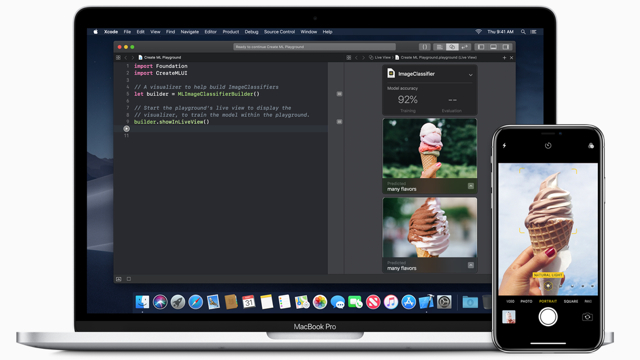Toggle the Navigator panel visibility
The image size is (640, 360).
click(x=481, y=47)
